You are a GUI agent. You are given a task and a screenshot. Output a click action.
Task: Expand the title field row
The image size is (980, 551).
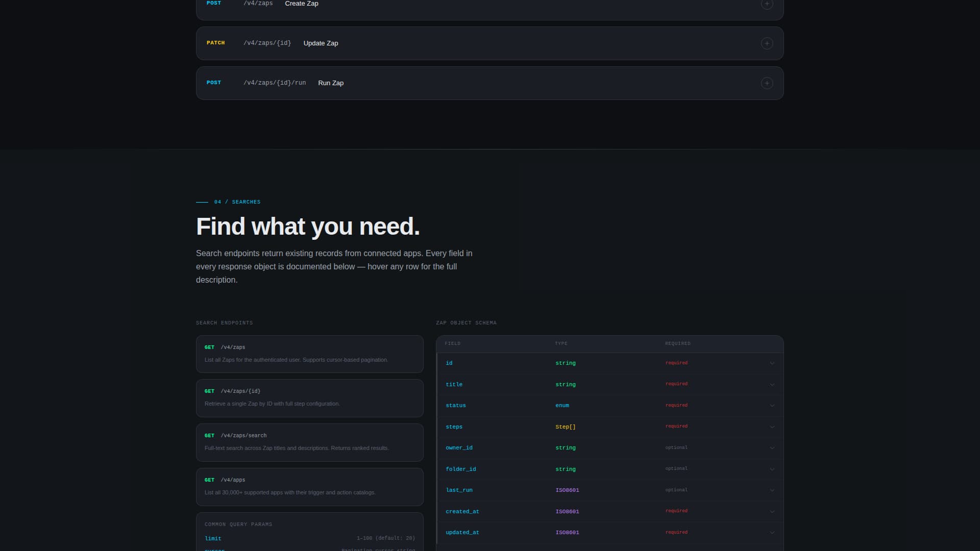pyautogui.click(x=772, y=384)
